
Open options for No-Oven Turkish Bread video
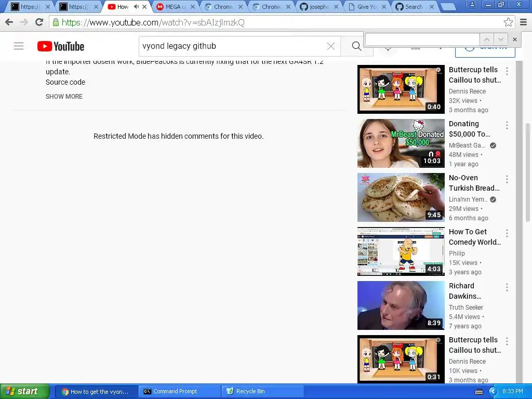click(x=507, y=179)
